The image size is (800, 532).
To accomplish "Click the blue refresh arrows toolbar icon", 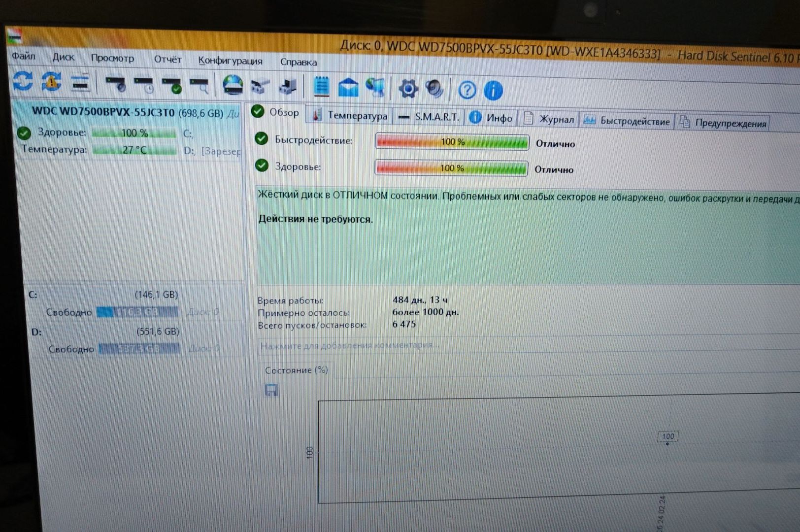I will (23, 81).
